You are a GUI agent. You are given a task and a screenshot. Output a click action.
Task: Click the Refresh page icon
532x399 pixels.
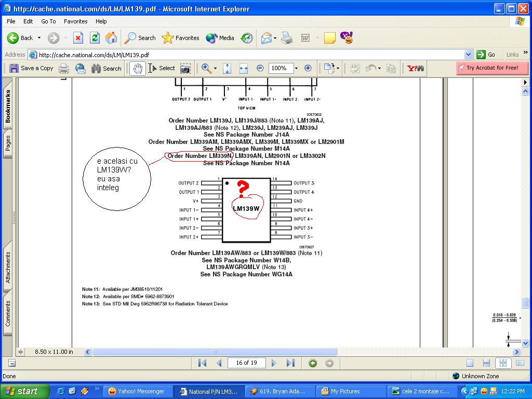(x=95, y=37)
